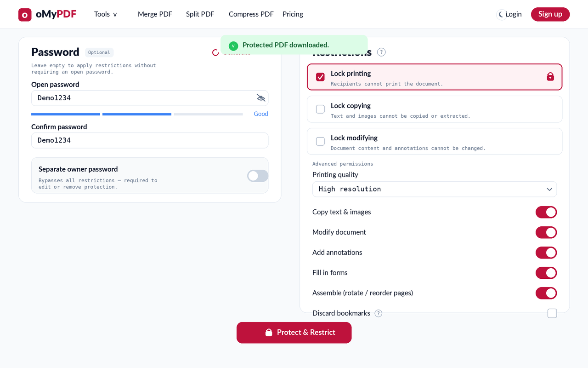Viewport: 588px width, 368px height.
Task: Go to Split PDF
Action: (200, 14)
